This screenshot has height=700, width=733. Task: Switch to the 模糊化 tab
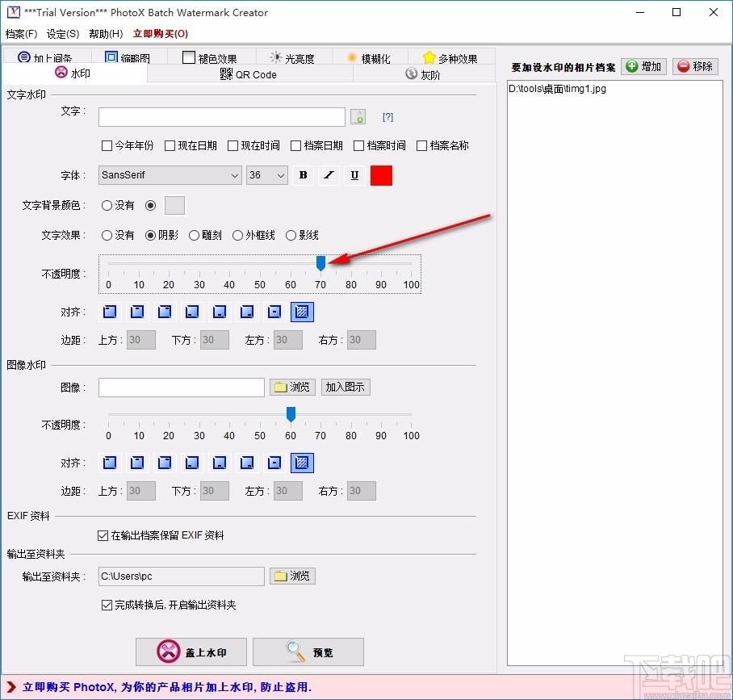pos(369,58)
